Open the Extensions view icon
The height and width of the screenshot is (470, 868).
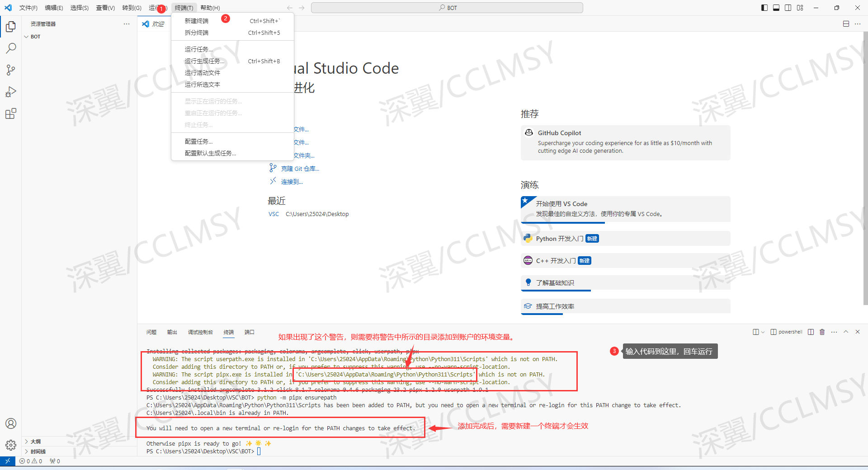coord(11,113)
